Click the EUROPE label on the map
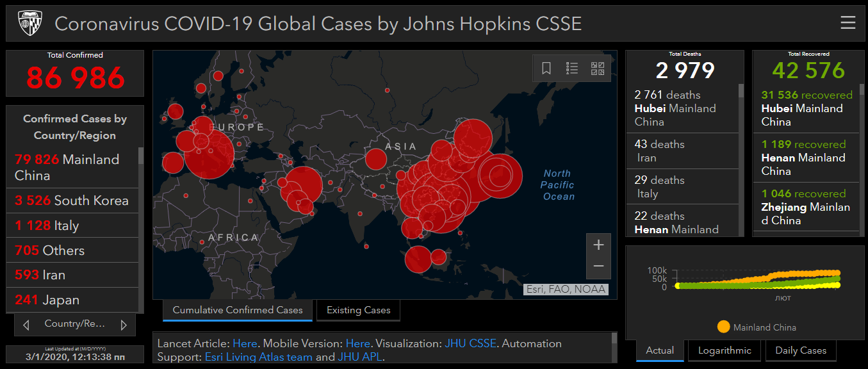This screenshot has width=868, height=369. pyautogui.click(x=238, y=127)
